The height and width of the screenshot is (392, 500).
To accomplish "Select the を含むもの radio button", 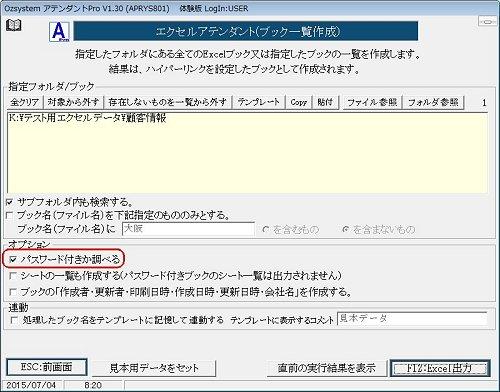I will 266,230.
